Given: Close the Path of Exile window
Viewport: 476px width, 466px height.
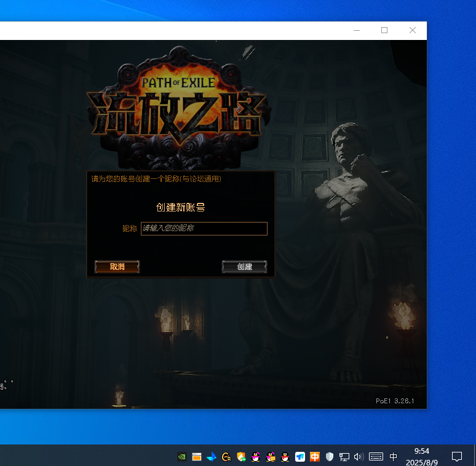Looking at the screenshot, I should click(x=412, y=30).
